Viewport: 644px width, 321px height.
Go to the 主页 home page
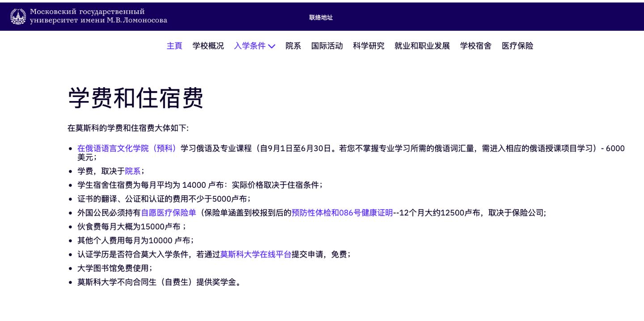174,46
